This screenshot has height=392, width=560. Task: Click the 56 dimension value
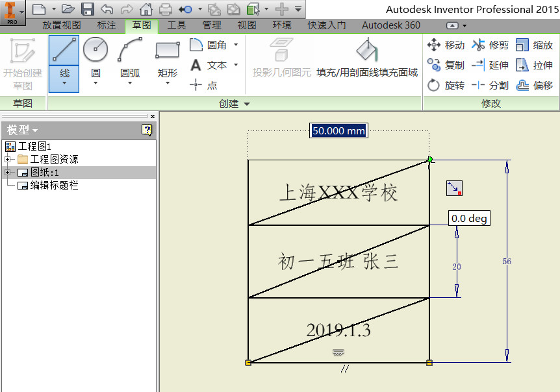point(507,262)
